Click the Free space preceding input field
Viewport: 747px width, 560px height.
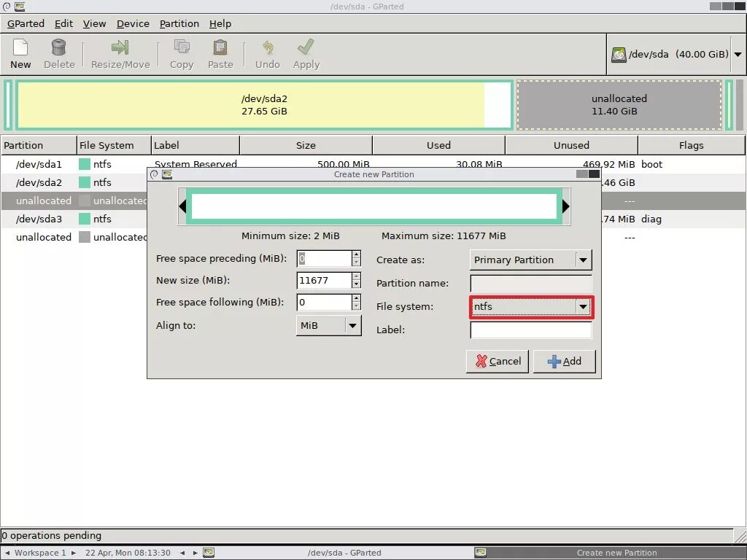click(x=325, y=259)
